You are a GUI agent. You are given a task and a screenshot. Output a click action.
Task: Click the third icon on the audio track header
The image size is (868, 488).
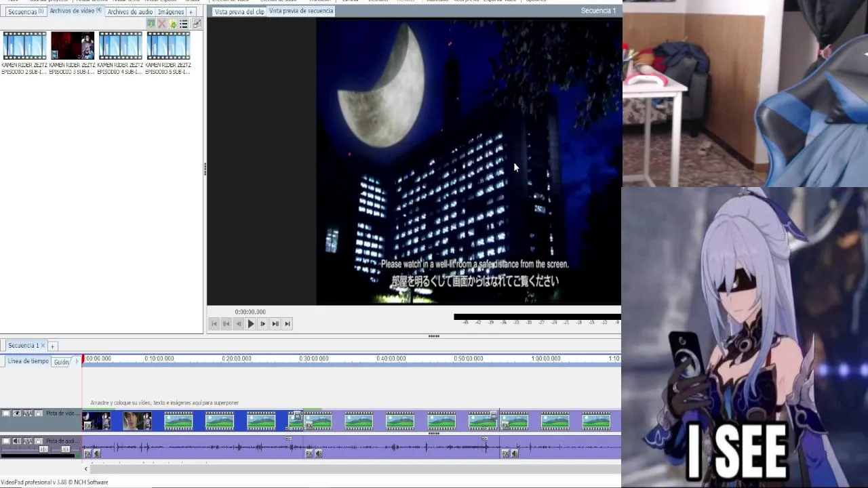click(28, 441)
